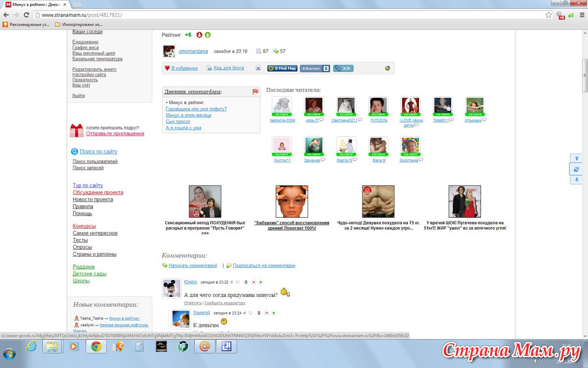Viewport: 588px width, 368px height.
Task: Click Написать комментарий link
Action: pos(193,265)
